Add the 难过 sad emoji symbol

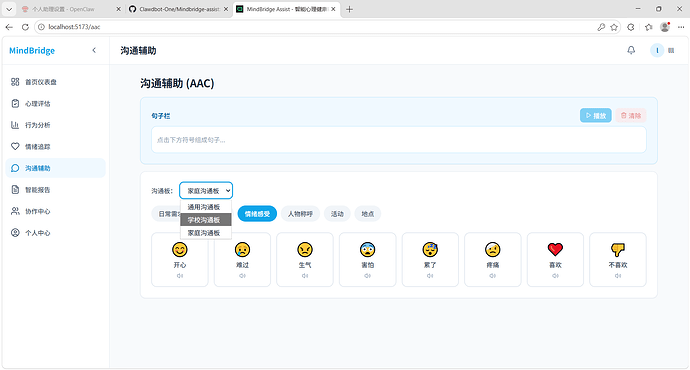pyautogui.click(x=242, y=260)
